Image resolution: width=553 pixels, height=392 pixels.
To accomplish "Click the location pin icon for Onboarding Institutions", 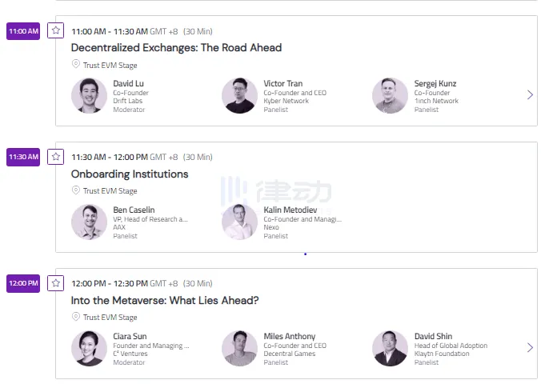I will (76, 190).
